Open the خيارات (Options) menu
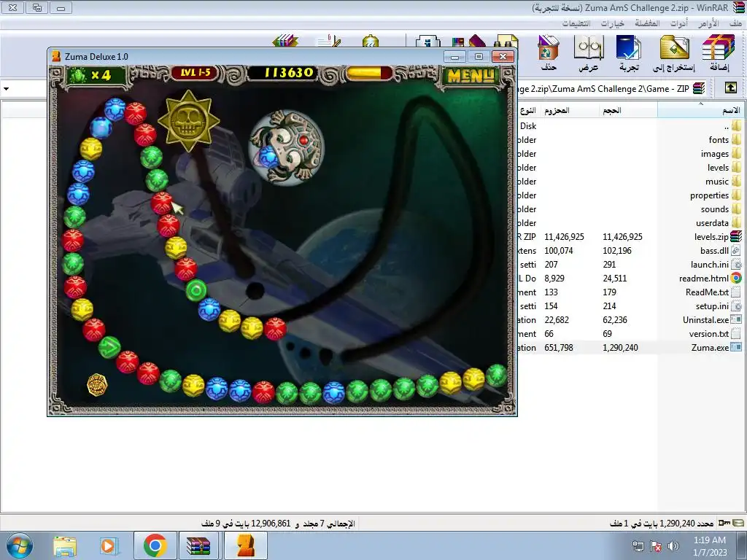 pyautogui.click(x=612, y=23)
